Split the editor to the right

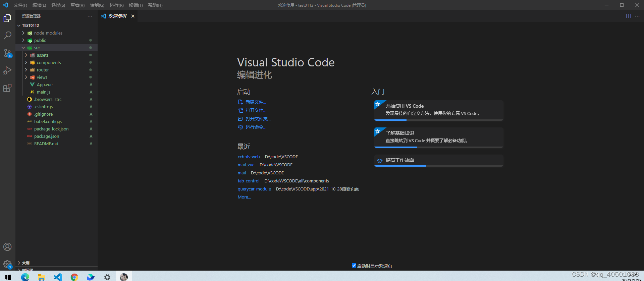(629, 16)
